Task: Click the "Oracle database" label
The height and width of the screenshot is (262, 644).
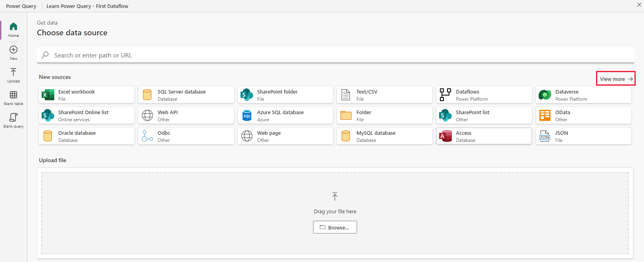Action: [x=77, y=133]
